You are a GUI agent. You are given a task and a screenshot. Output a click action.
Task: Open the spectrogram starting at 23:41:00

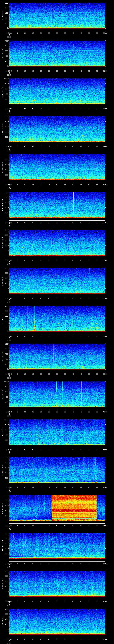pos(57,470)
